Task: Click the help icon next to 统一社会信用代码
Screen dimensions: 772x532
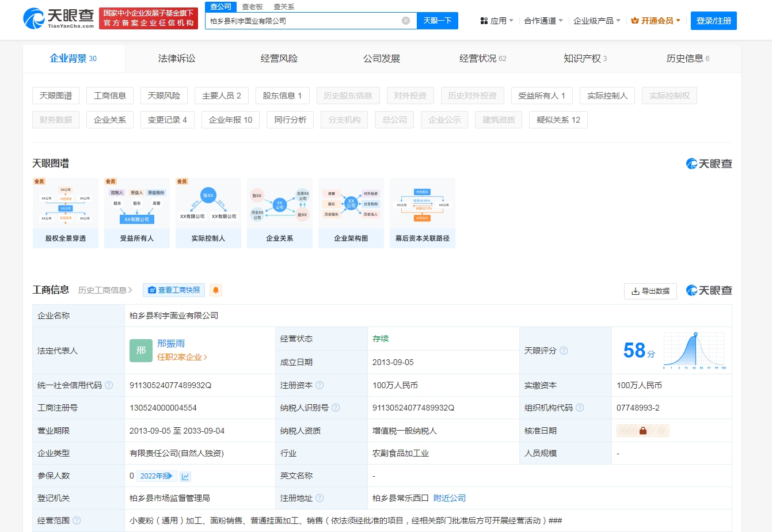Action: pyautogui.click(x=109, y=385)
